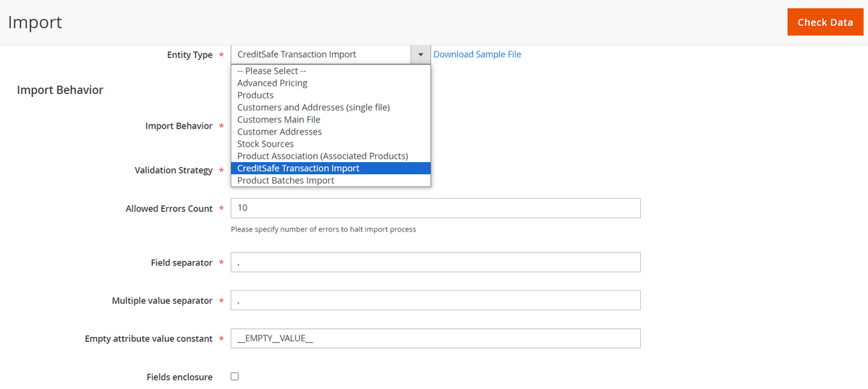Choose Product Association (Associated Products) option

(323, 156)
